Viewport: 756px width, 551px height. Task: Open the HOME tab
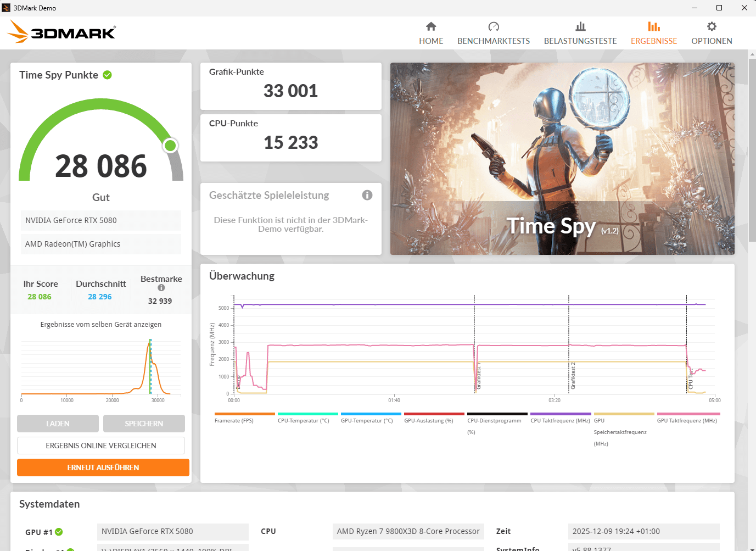(x=431, y=34)
